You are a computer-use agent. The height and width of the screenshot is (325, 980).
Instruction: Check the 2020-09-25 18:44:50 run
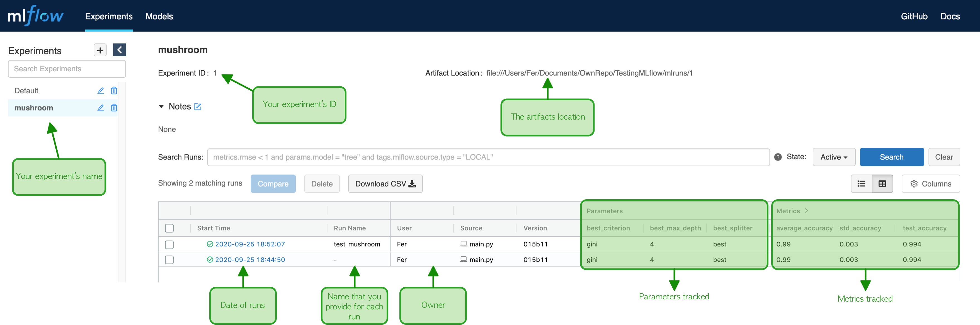tap(169, 259)
